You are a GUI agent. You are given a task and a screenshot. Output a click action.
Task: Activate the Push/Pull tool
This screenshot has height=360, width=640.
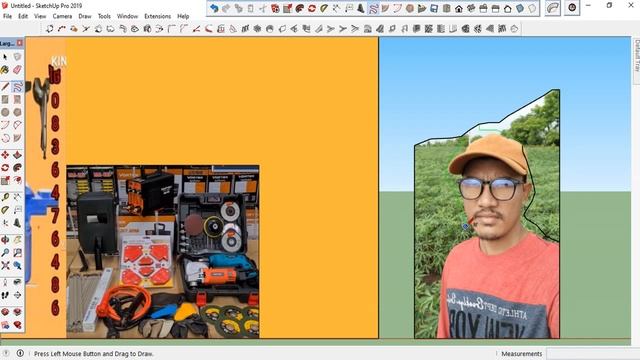17,155
